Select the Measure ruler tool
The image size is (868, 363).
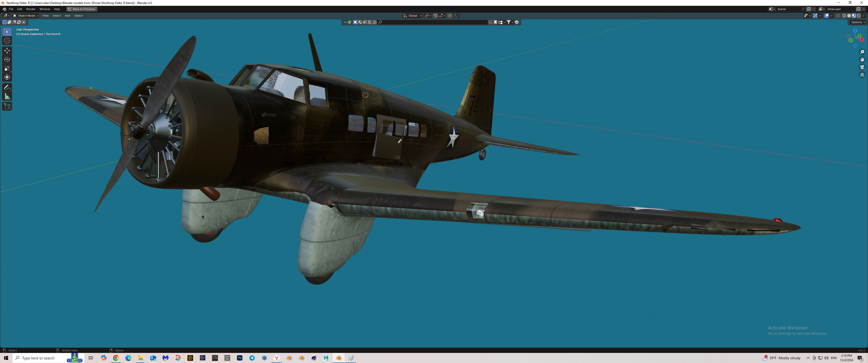pyautogui.click(x=7, y=97)
